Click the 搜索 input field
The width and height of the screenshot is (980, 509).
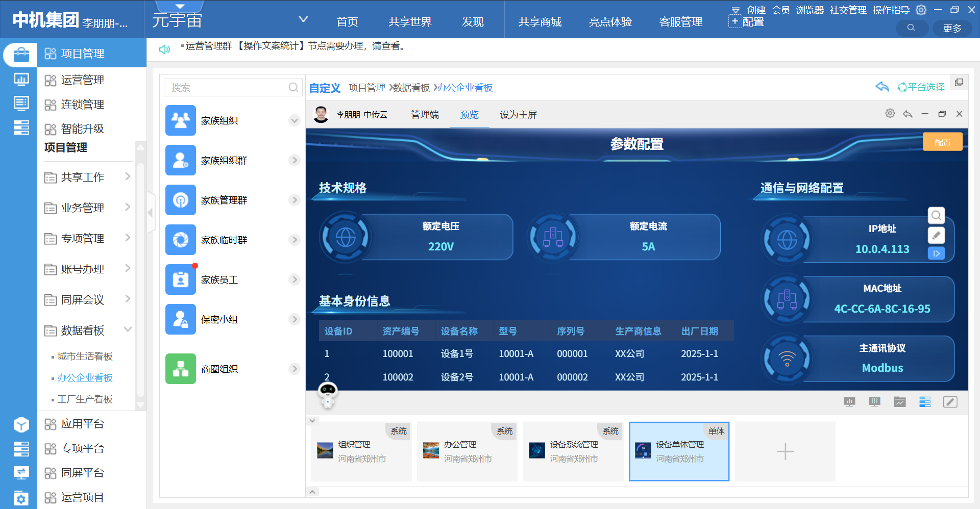click(229, 87)
